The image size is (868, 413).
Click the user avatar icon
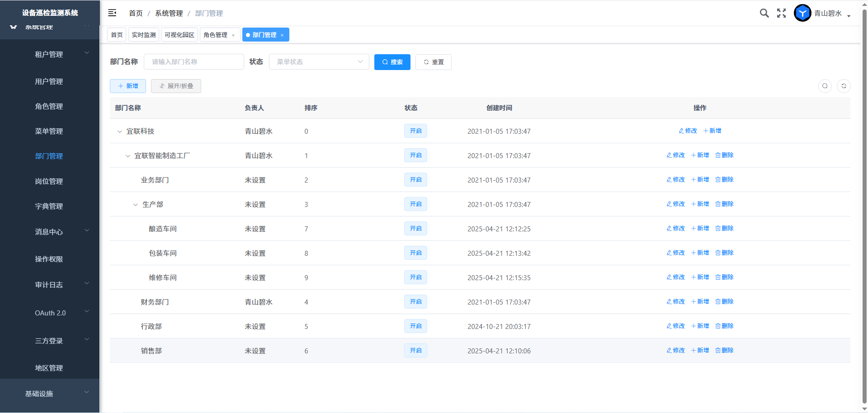[x=802, y=13]
